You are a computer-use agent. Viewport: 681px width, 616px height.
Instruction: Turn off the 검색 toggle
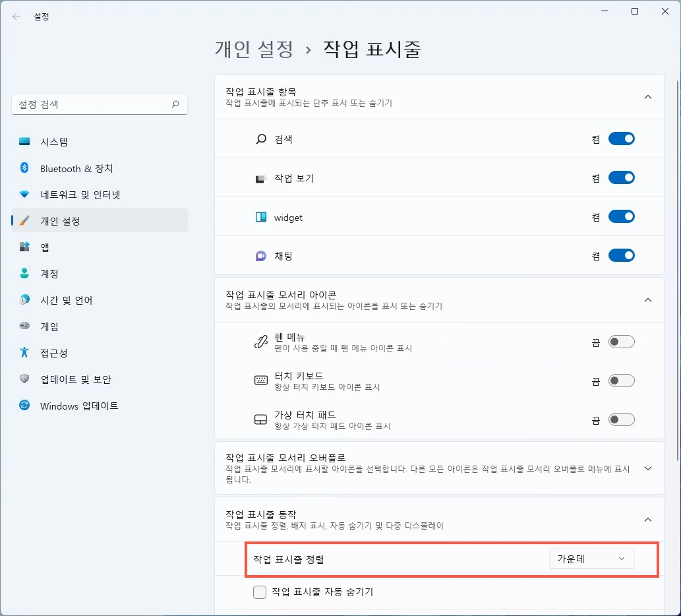coord(621,139)
